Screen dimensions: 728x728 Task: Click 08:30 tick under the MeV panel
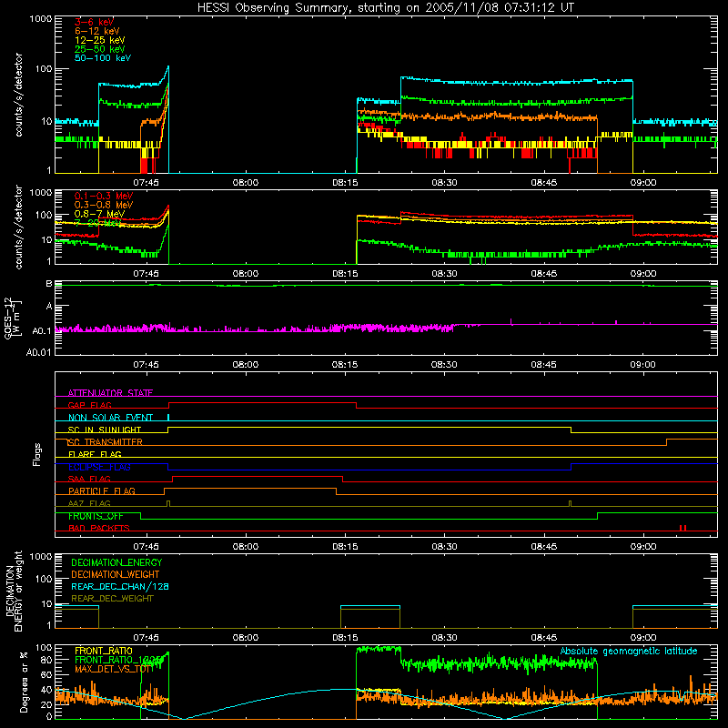[444, 274]
